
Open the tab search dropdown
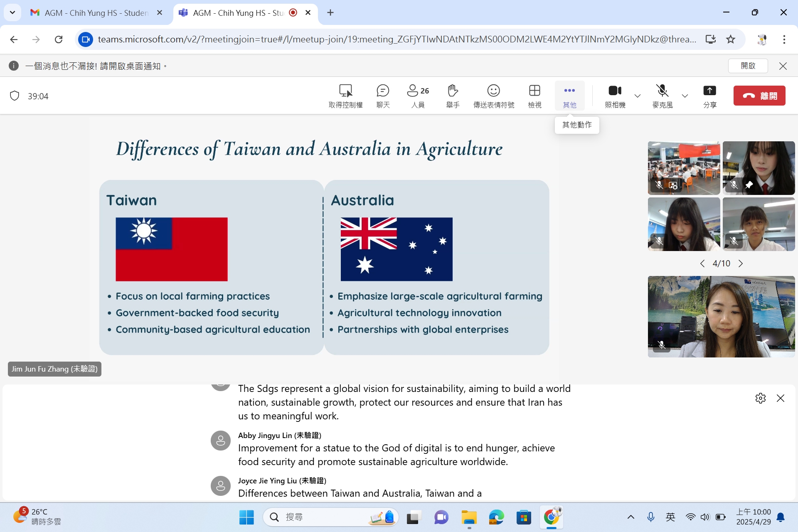12,13
